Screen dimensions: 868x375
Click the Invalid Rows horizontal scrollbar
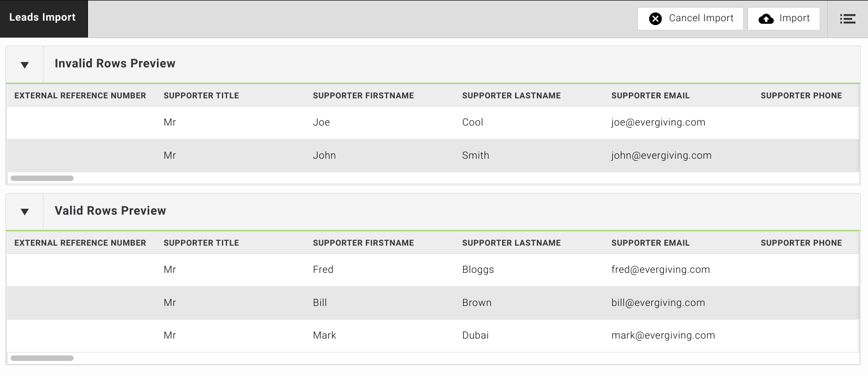coord(42,178)
